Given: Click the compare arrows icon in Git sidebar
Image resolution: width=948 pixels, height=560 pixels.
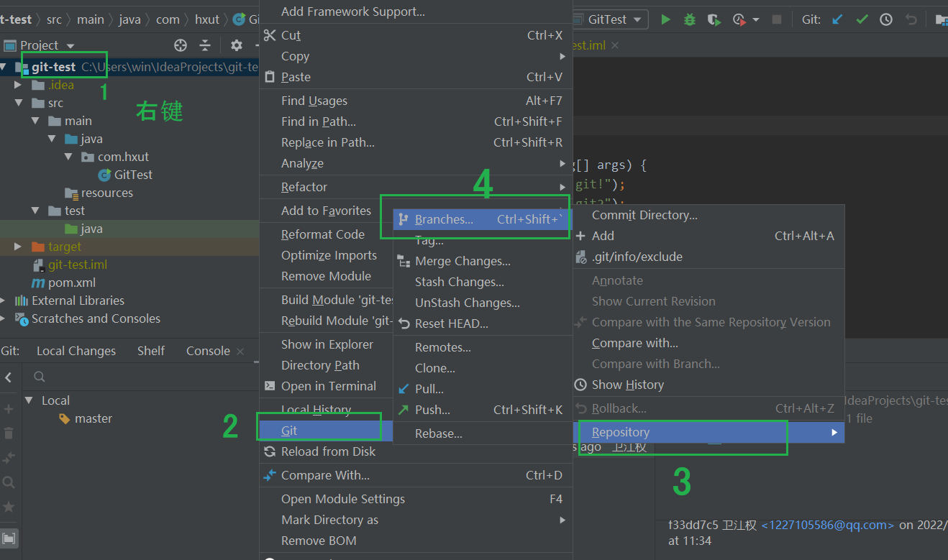Looking at the screenshot, I should (x=9, y=458).
